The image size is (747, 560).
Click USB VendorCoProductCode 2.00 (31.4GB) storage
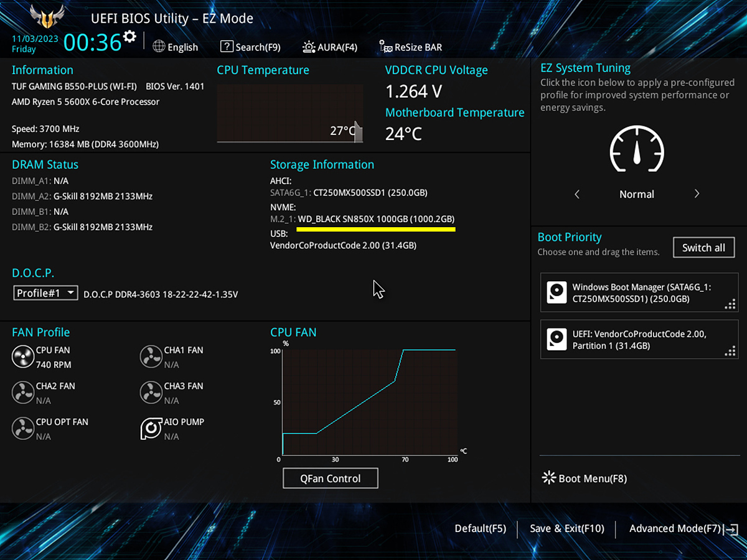[343, 245]
